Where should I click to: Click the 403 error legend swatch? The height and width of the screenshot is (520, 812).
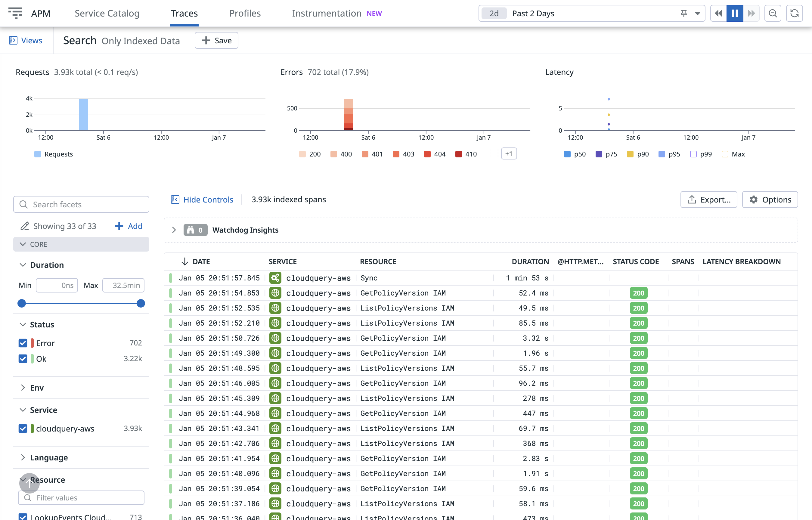(396, 154)
